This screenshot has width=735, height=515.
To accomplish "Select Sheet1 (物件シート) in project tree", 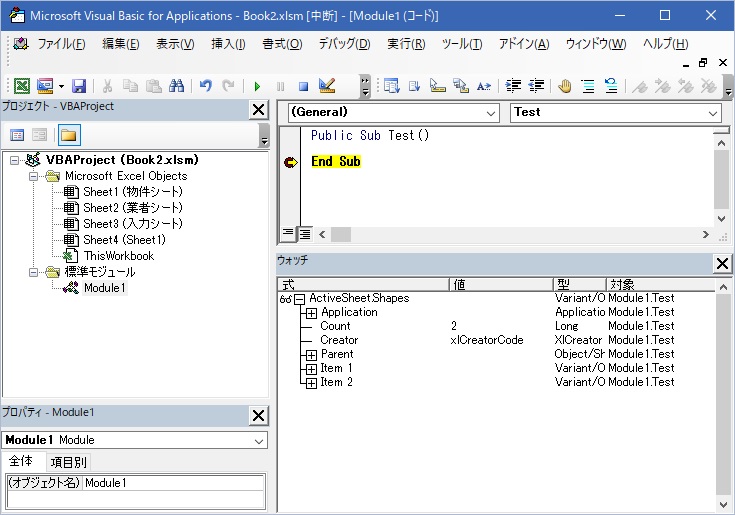I will tap(133, 192).
